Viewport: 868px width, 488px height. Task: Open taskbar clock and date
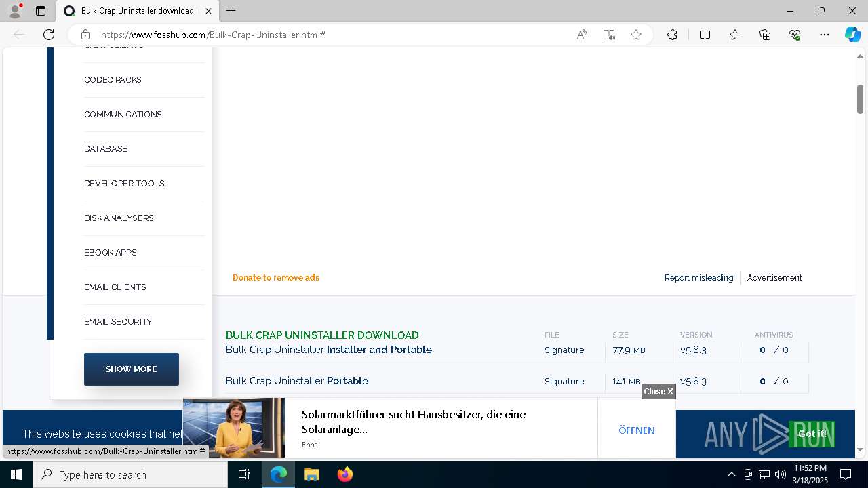810,474
